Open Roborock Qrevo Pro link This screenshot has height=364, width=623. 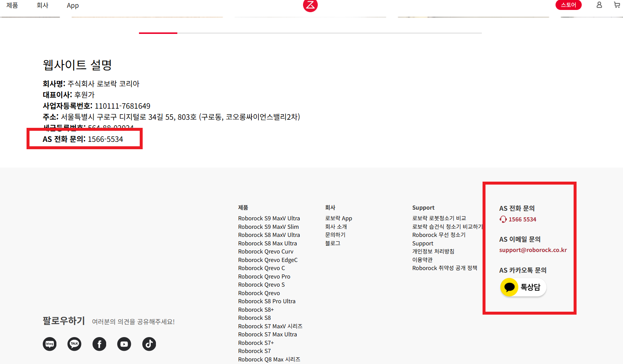point(264,277)
